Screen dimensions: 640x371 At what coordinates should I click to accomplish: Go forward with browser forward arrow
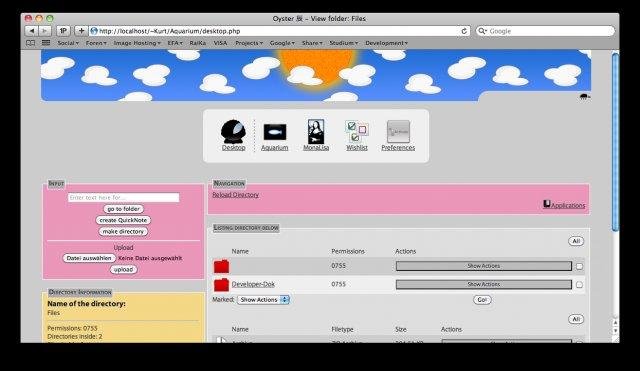tap(44, 31)
